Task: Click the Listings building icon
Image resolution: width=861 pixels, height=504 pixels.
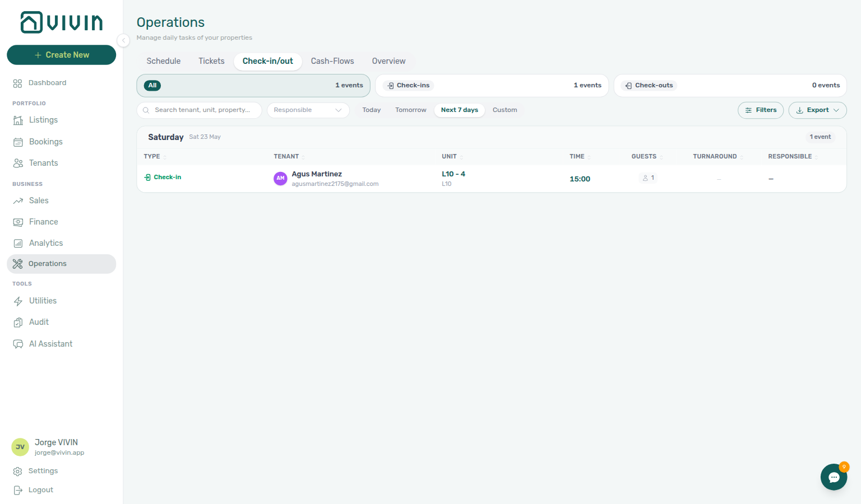Action: click(18, 120)
